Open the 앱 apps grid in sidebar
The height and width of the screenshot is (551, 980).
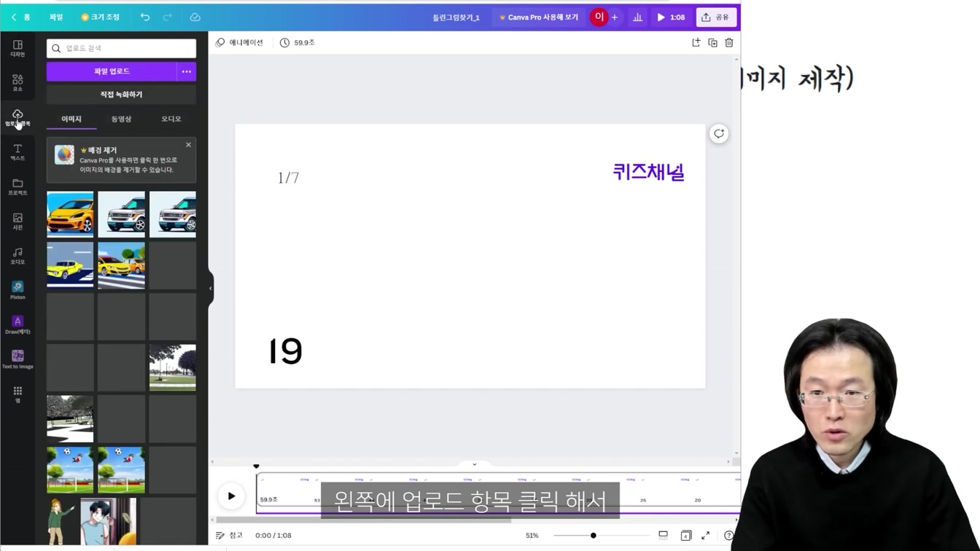click(x=17, y=394)
